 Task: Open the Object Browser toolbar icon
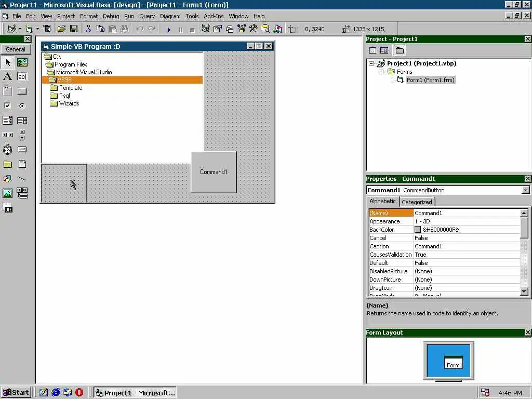click(x=242, y=29)
